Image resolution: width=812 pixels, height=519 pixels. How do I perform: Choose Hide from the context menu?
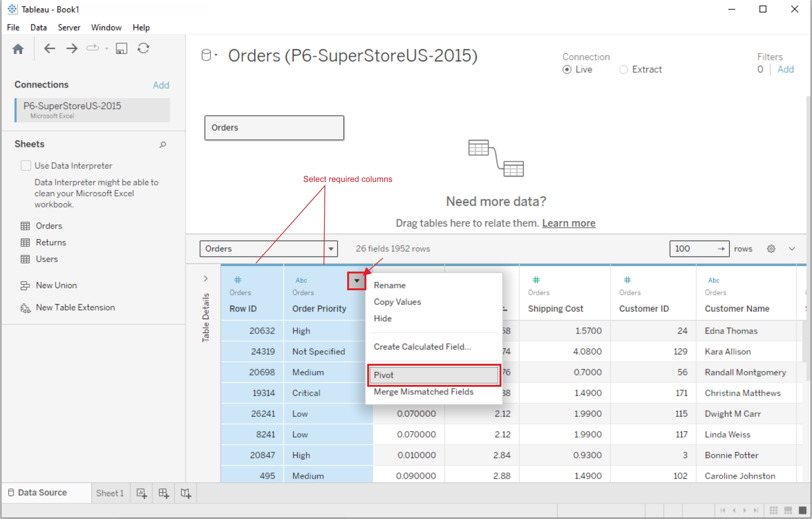pos(434,319)
